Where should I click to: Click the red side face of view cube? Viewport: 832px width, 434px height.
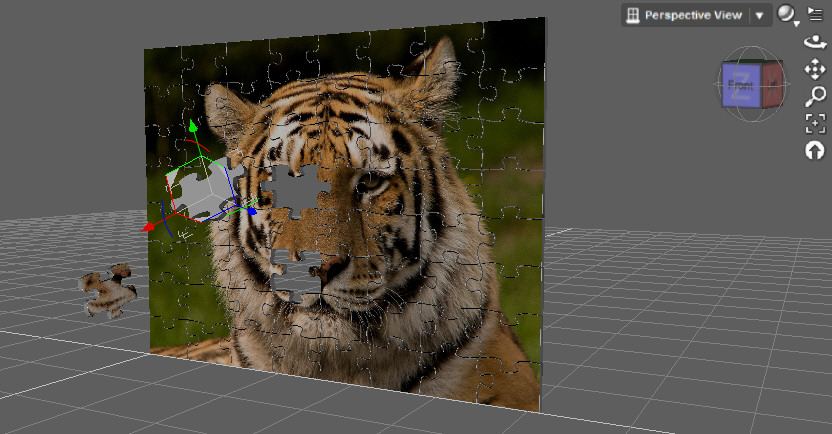click(x=773, y=84)
